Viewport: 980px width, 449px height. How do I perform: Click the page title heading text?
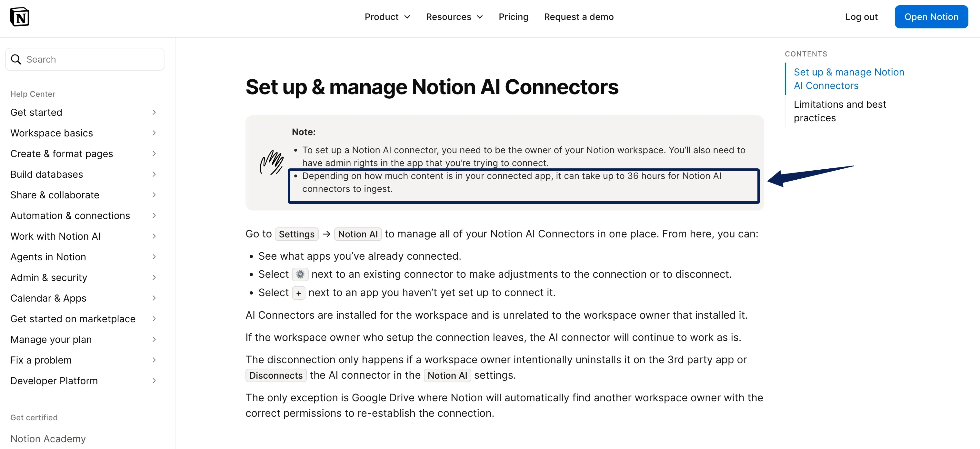pyautogui.click(x=432, y=87)
